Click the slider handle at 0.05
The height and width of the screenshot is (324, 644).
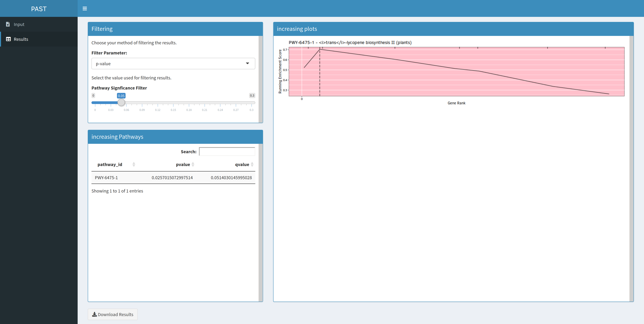point(121,102)
